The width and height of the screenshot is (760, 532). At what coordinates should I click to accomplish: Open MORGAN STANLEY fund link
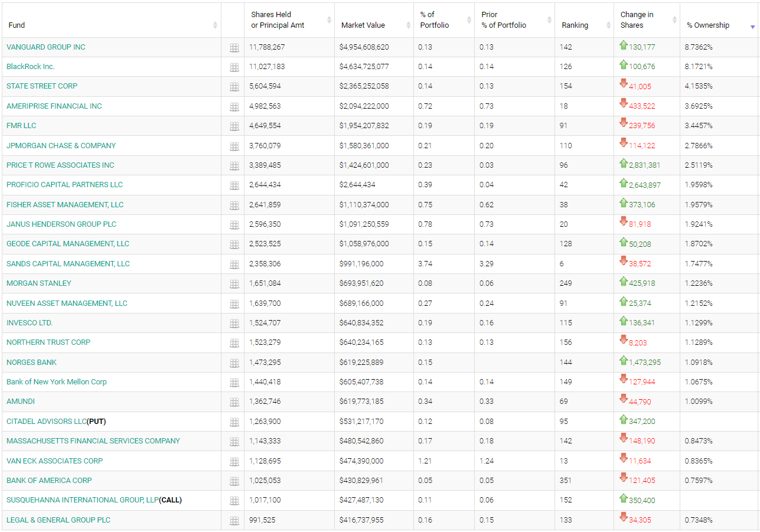pos(39,283)
